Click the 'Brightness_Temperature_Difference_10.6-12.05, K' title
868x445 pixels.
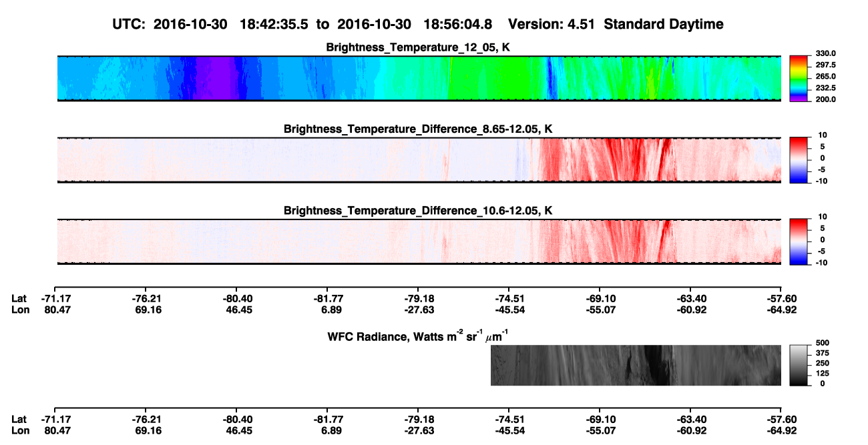[419, 210]
